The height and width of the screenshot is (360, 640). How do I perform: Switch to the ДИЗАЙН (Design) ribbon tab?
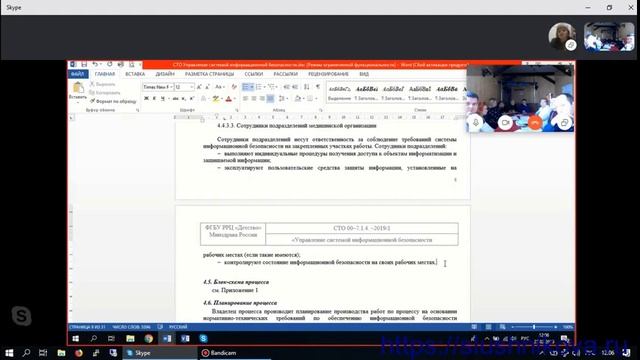(x=165, y=74)
